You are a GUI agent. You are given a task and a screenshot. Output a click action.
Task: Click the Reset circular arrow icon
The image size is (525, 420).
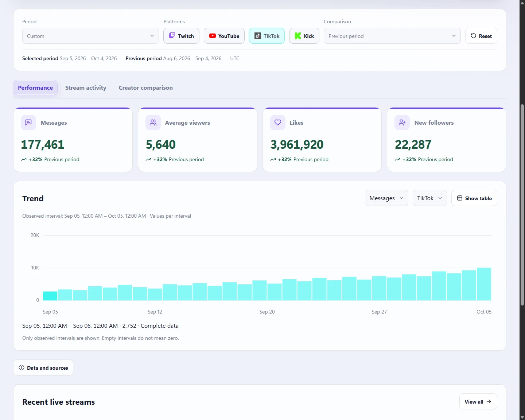tap(474, 36)
